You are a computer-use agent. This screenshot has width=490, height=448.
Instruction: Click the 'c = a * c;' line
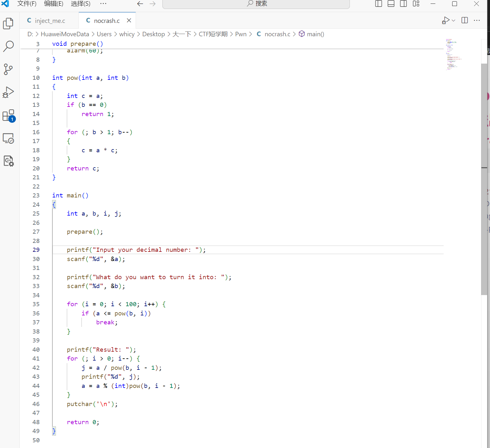[99, 150]
